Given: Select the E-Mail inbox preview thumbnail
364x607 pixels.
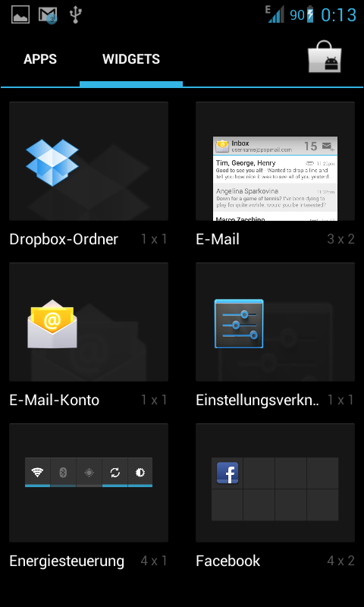Looking at the screenshot, I should (x=275, y=178).
